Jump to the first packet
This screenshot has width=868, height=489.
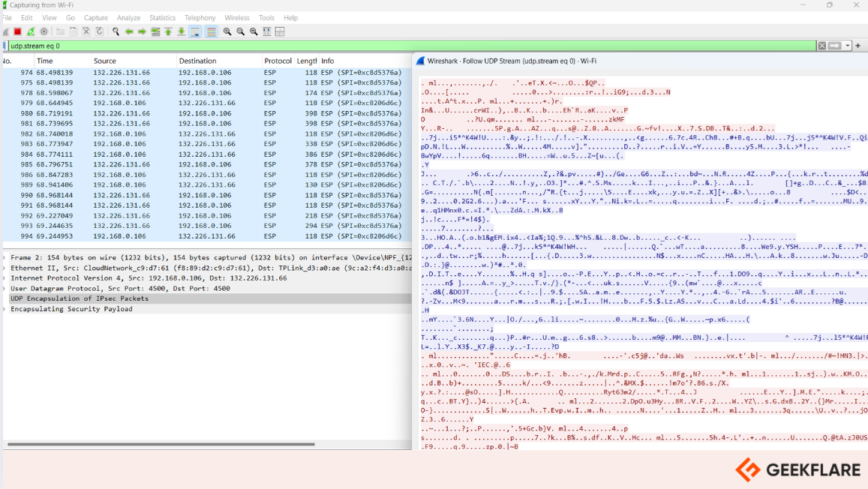(x=168, y=31)
